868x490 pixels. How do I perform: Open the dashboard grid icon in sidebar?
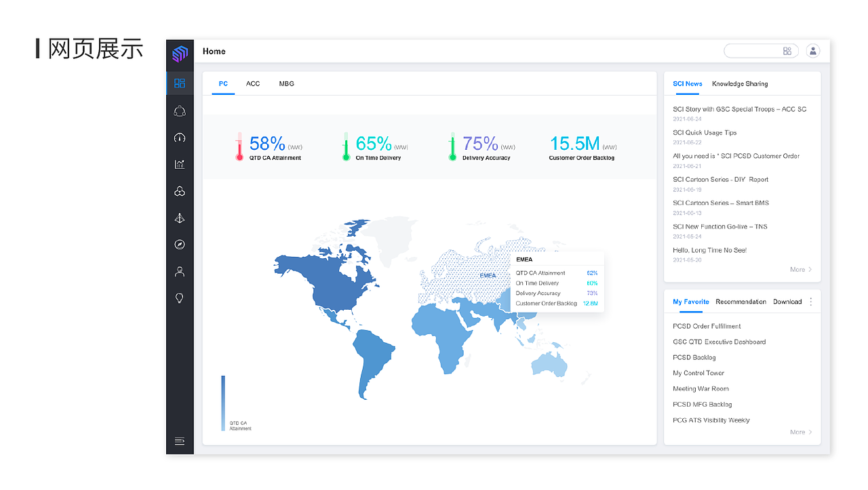coord(180,83)
